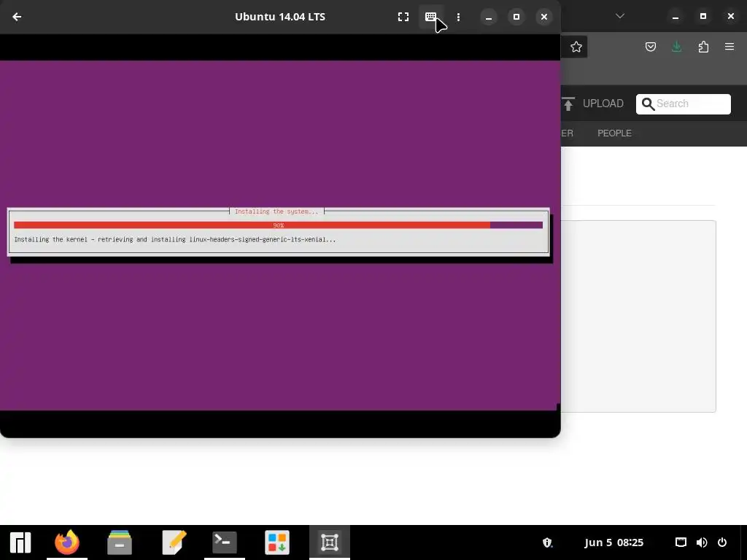
Task: Go back with the Boxes arrow button
Action: click(x=17, y=17)
